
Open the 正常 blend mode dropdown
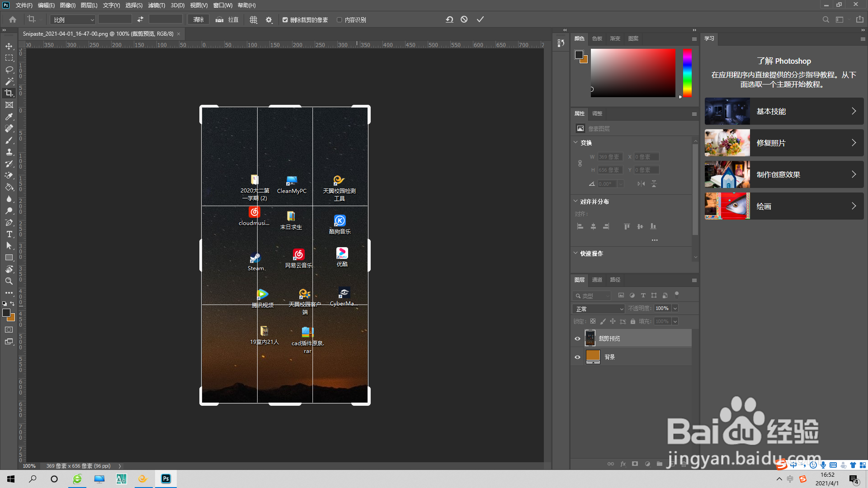[x=599, y=309]
